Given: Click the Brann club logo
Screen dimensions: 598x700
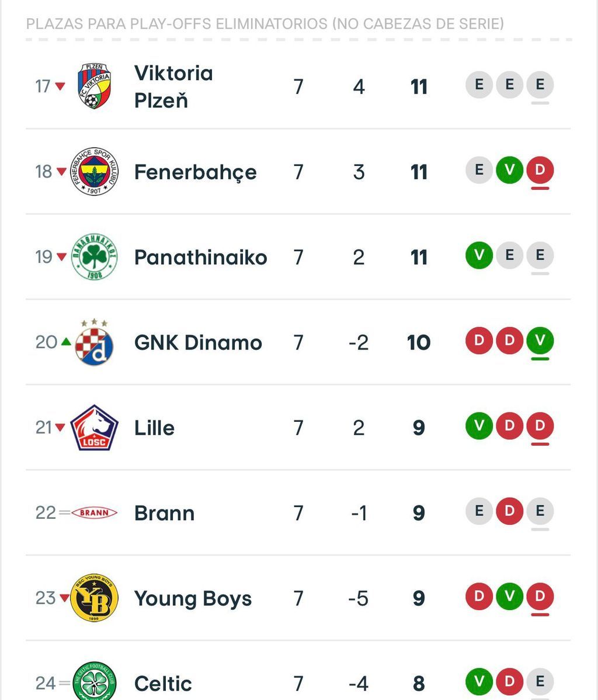Looking at the screenshot, I should click(x=94, y=513).
